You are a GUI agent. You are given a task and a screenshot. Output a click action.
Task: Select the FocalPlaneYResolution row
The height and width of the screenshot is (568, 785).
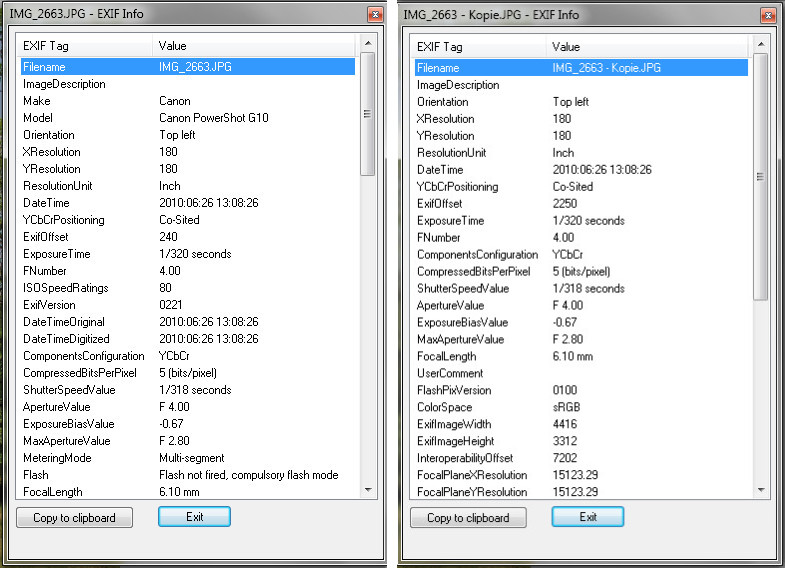point(581,491)
